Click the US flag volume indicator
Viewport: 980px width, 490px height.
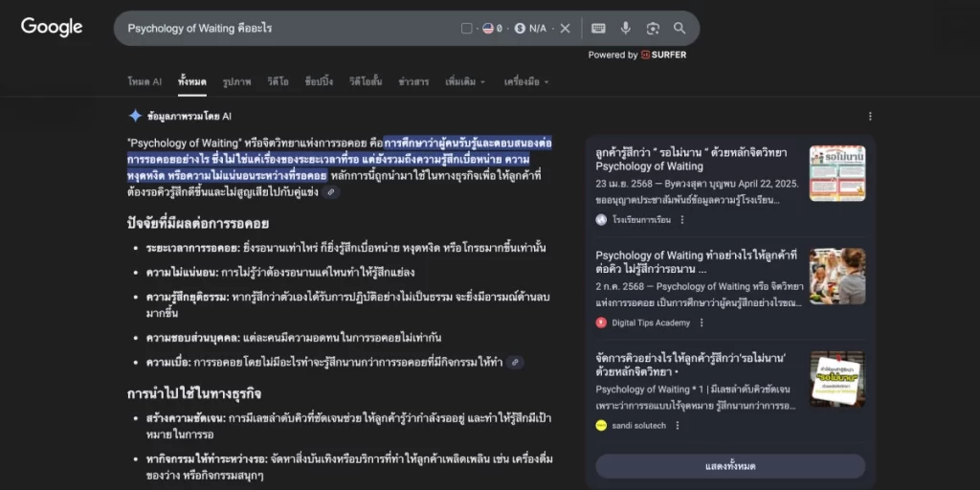pyautogui.click(x=493, y=28)
